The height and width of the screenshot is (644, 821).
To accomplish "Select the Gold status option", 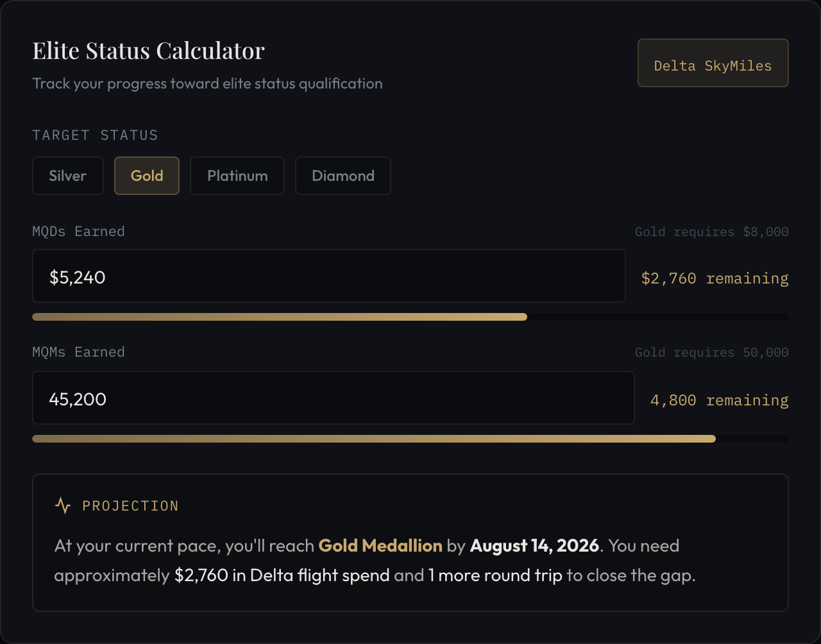I will 146,175.
